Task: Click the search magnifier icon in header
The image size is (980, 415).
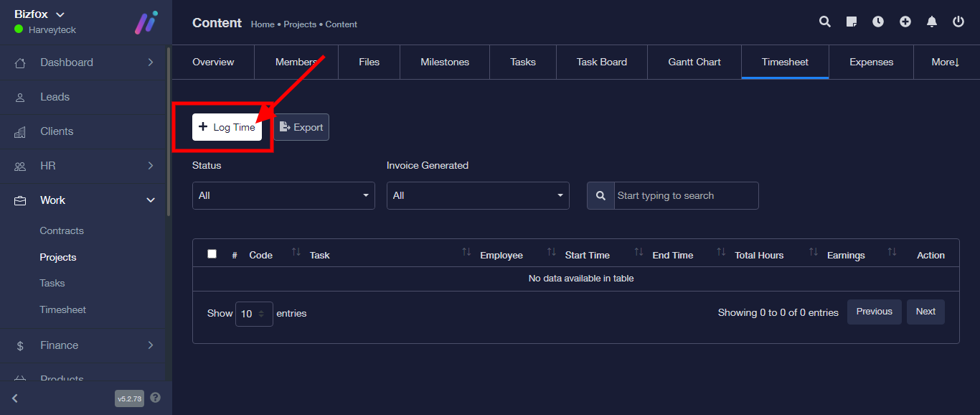Action: point(825,22)
